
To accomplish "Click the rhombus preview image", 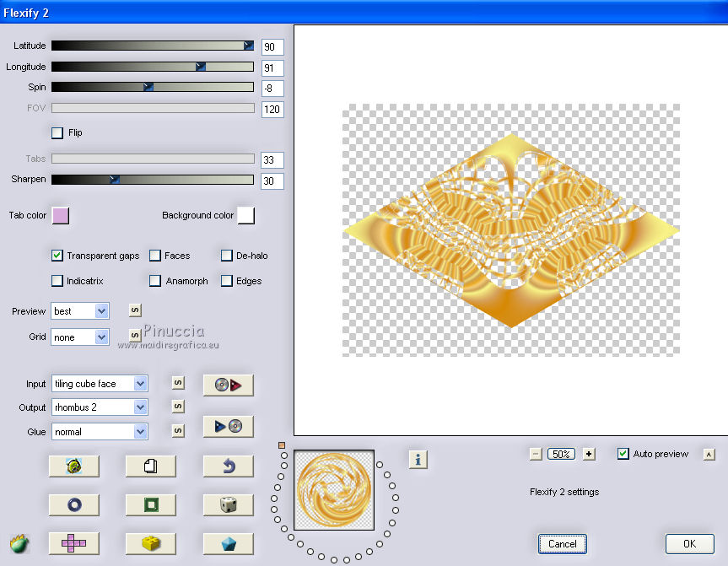I will (x=511, y=230).
